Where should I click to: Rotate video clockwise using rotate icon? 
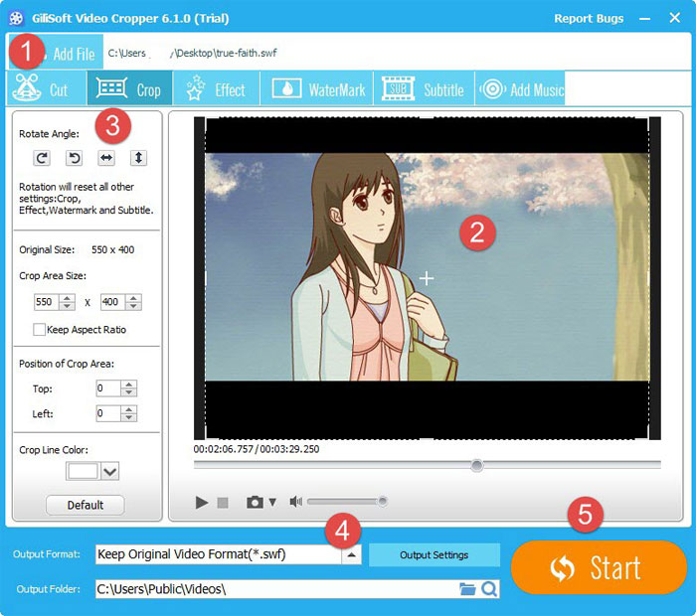42,158
